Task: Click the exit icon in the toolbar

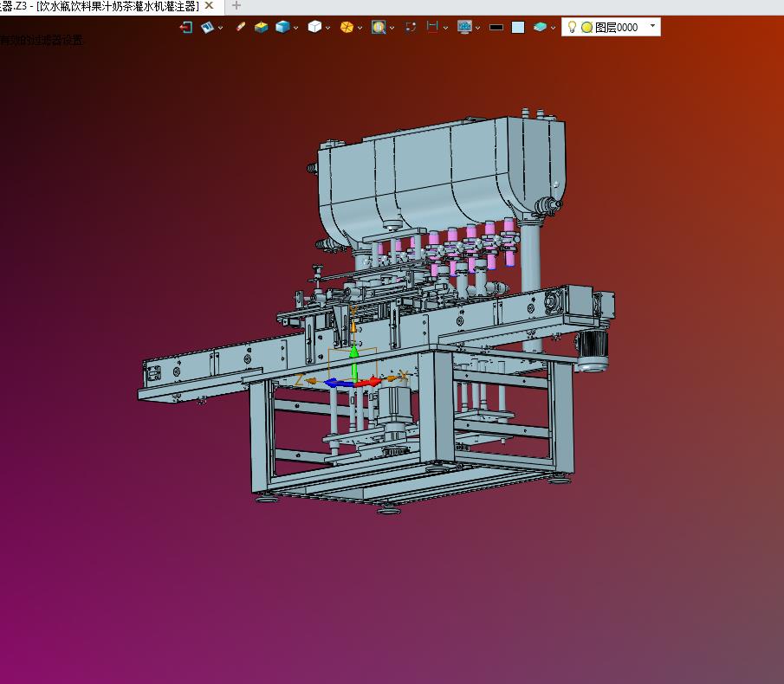Action: click(185, 28)
